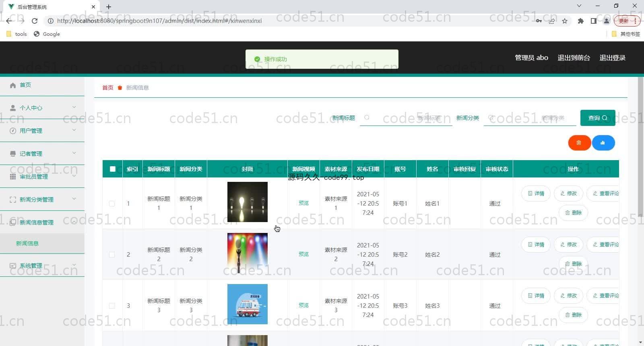Click the page vertical scrollbar

click(x=640, y=147)
